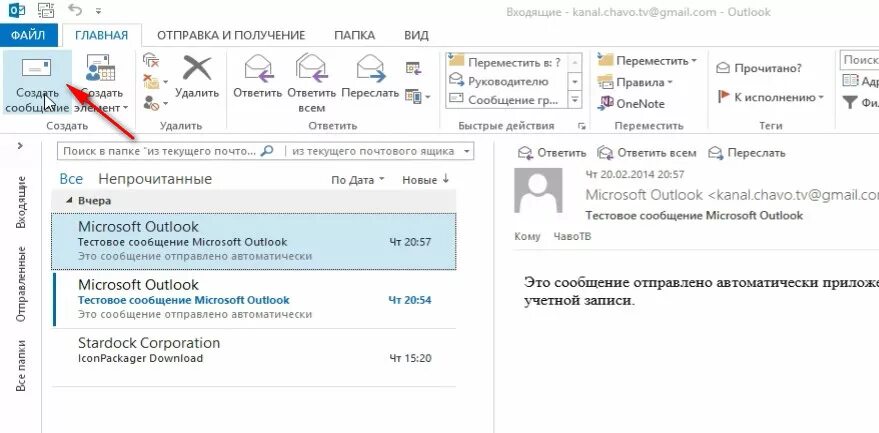Click the Outlook application icon in the title bar
This screenshot has height=433, width=879.
(16, 10)
